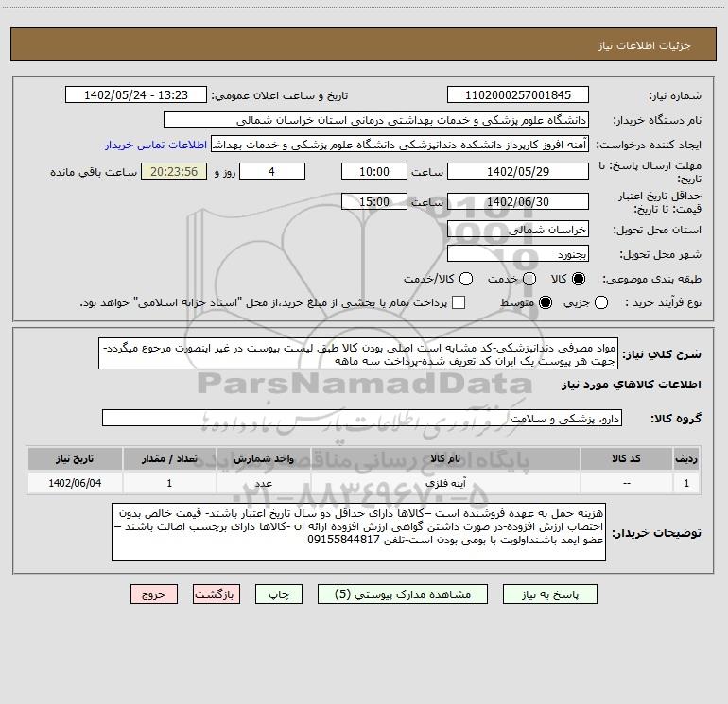Click the announcement date field 1402/05/24 - 13:23

coord(136,94)
